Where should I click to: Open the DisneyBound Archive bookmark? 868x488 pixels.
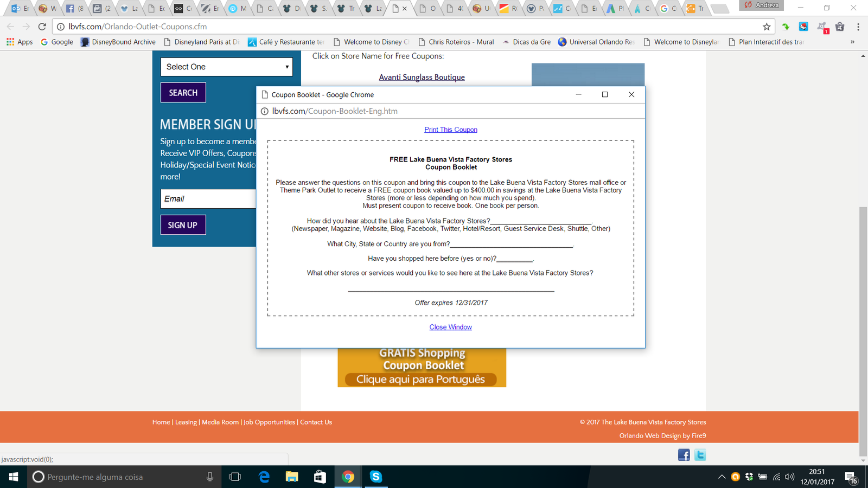[118, 42]
